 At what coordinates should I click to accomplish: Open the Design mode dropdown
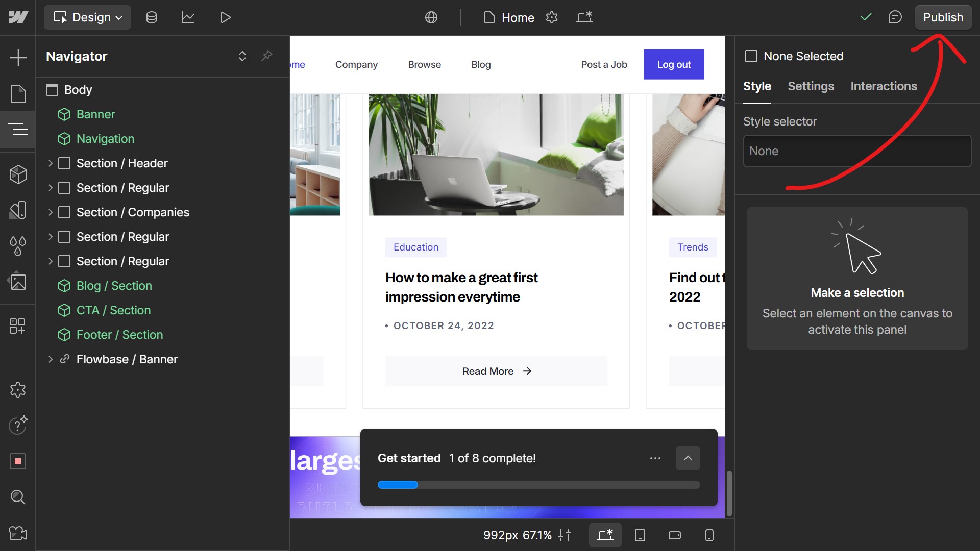[88, 17]
